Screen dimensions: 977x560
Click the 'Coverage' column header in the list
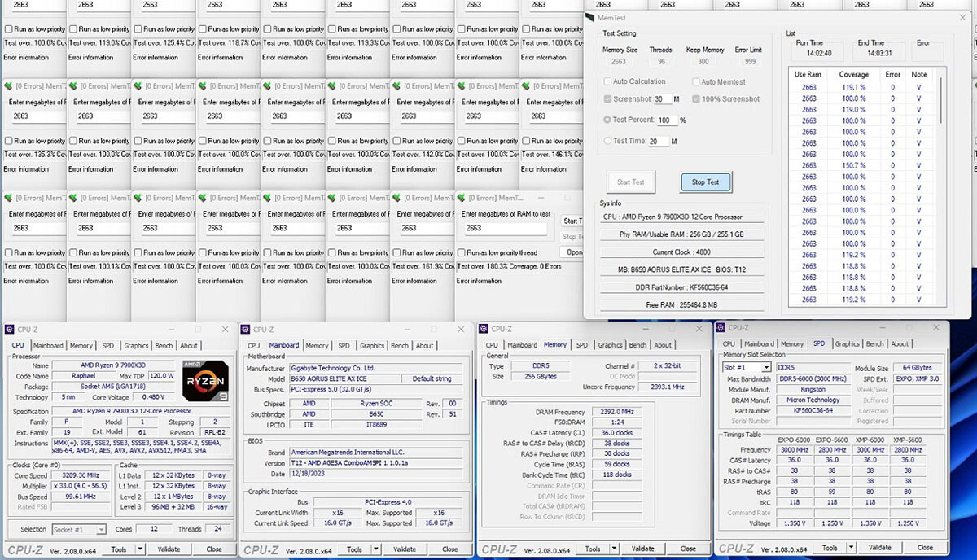(853, 74)
